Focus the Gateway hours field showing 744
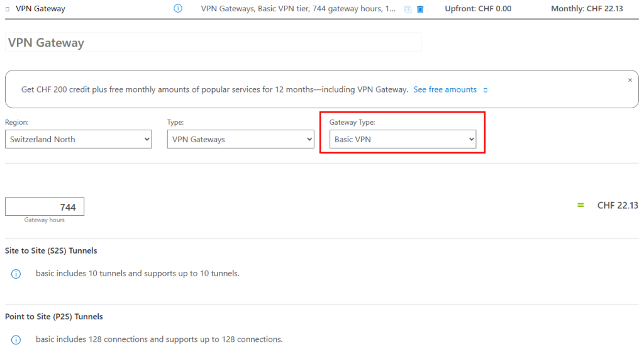 point(45,206)
